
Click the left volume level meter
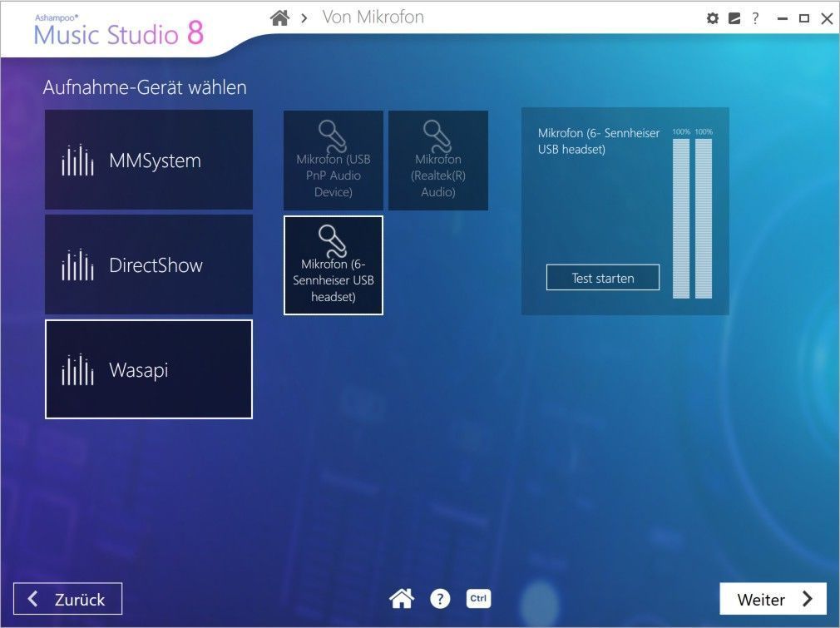point(681,218)
